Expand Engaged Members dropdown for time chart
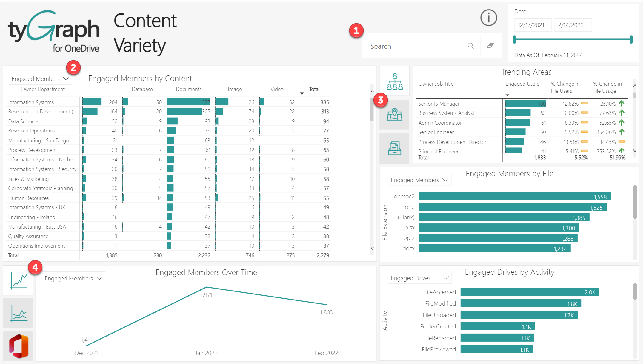The height and width of the screenshot is (364, 643). [x=73, y=278]
